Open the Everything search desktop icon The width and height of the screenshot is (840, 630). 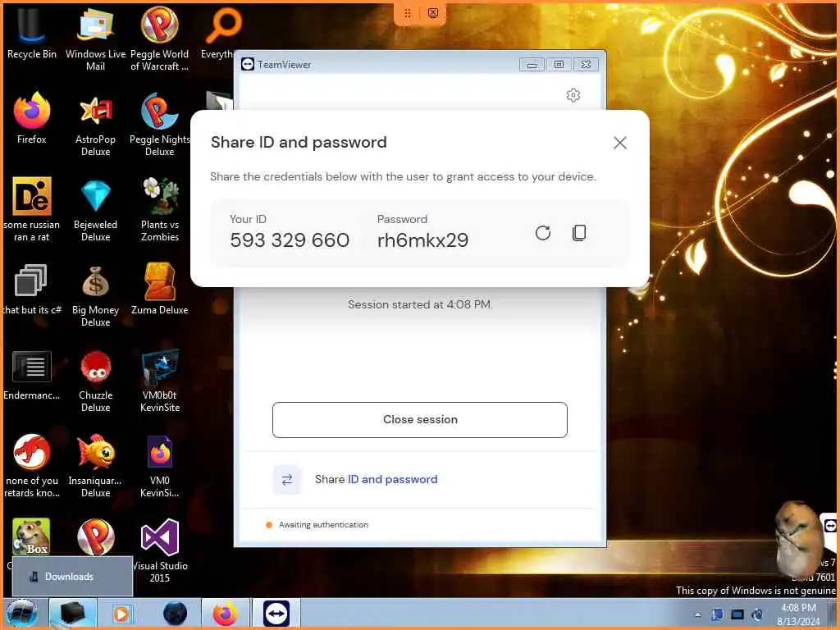(x=222, y=32)
